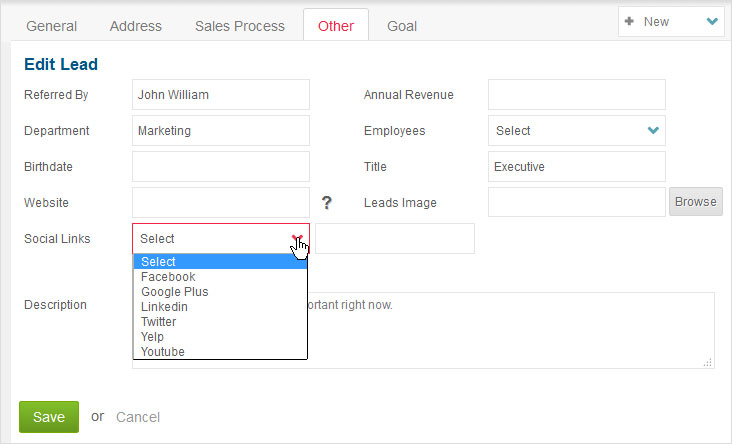This screenshot has height=444, width=732.
Task: Click the Browse button for Leads Image
Action: (x=696, y=202)
